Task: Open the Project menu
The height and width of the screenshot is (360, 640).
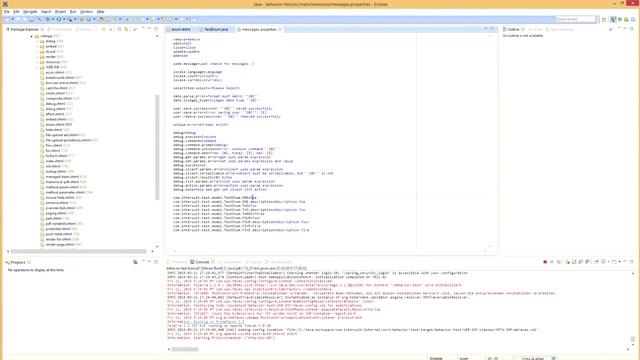Action: click(60, 12)
